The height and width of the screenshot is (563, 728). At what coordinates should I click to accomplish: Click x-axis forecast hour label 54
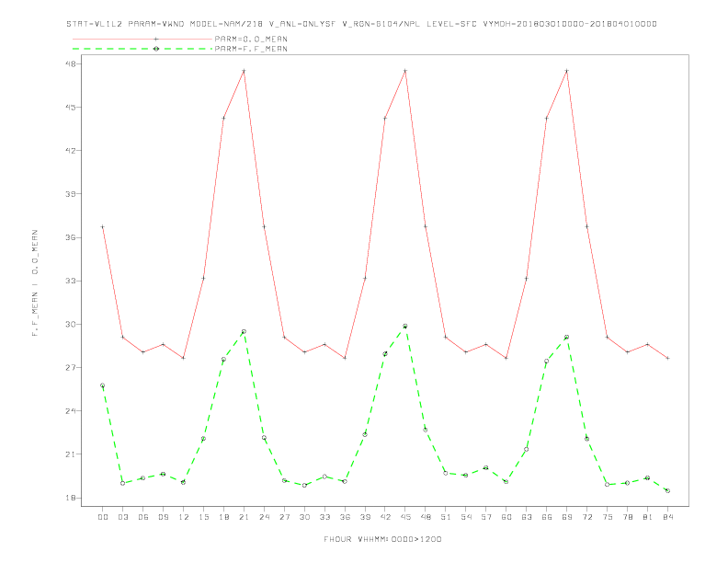pos(466,517)
